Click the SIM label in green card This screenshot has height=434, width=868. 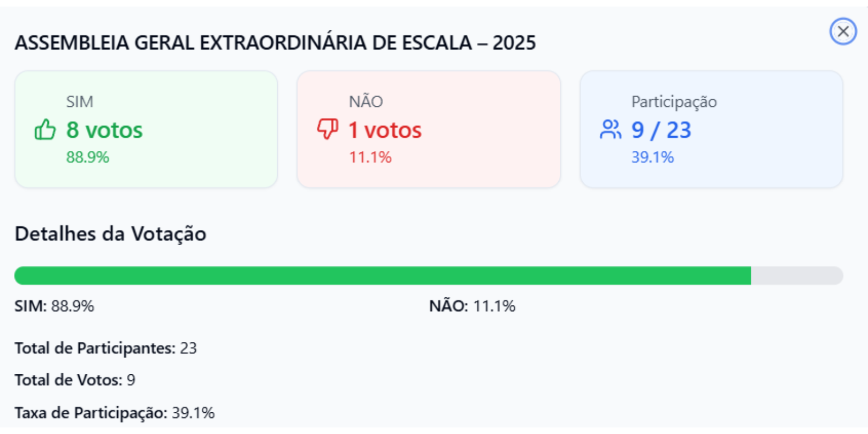[80, 101]
